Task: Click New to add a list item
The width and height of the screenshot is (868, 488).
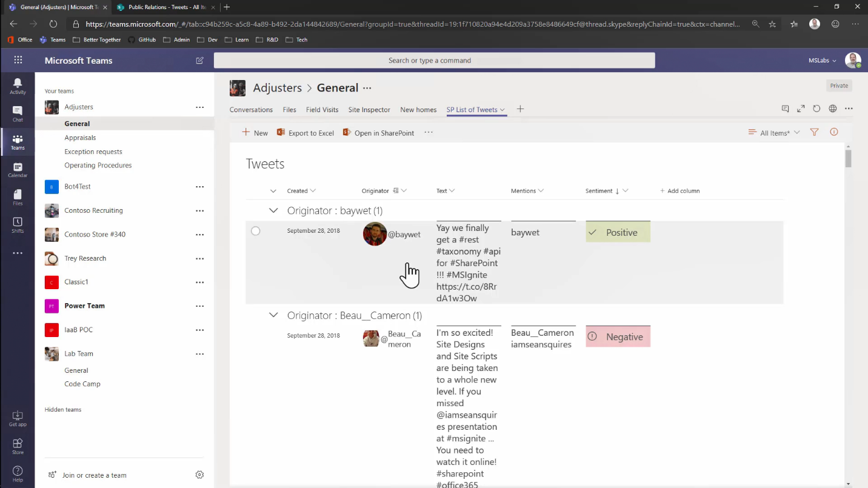Action: coord(255,133)
